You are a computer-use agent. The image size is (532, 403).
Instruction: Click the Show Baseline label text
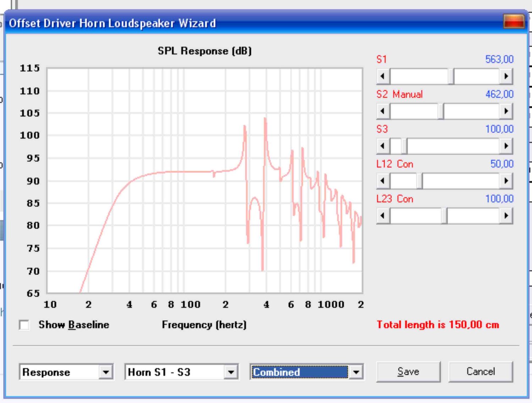pos(74,325)
